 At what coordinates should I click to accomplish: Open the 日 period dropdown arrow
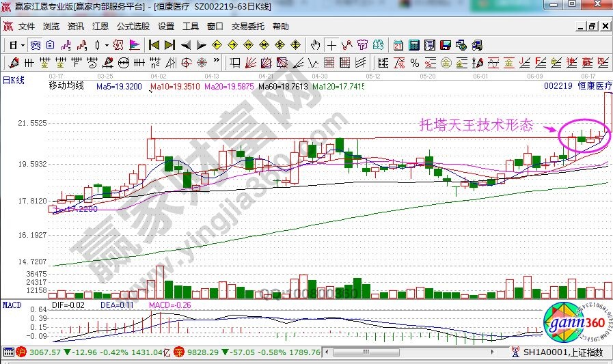[x=23, y=45]
